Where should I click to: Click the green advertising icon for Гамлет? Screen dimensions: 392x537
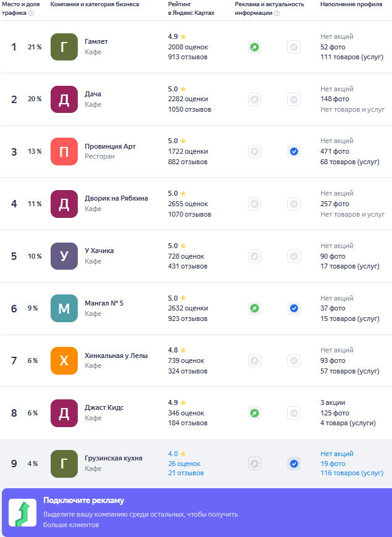[254, 47]
